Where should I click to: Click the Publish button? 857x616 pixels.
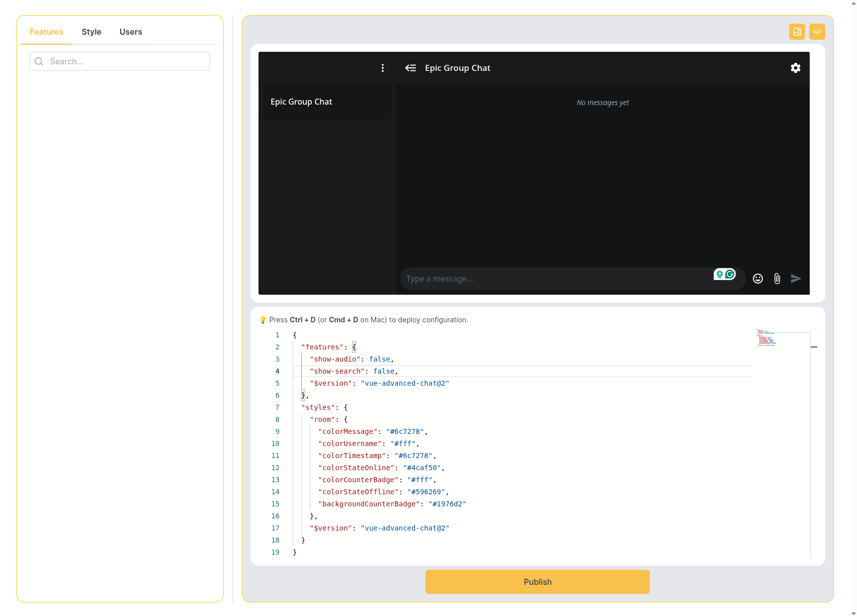[537, 582]
